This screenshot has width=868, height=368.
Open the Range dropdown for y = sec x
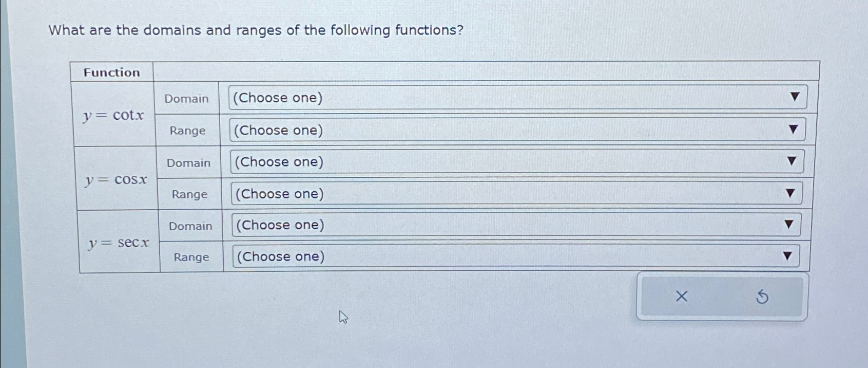(x=513, y=256)
